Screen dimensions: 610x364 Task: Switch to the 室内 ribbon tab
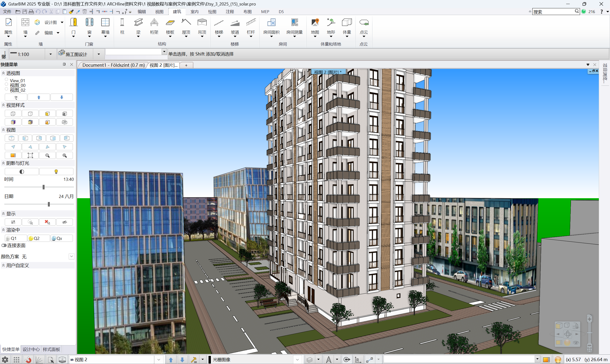point(194,11)
